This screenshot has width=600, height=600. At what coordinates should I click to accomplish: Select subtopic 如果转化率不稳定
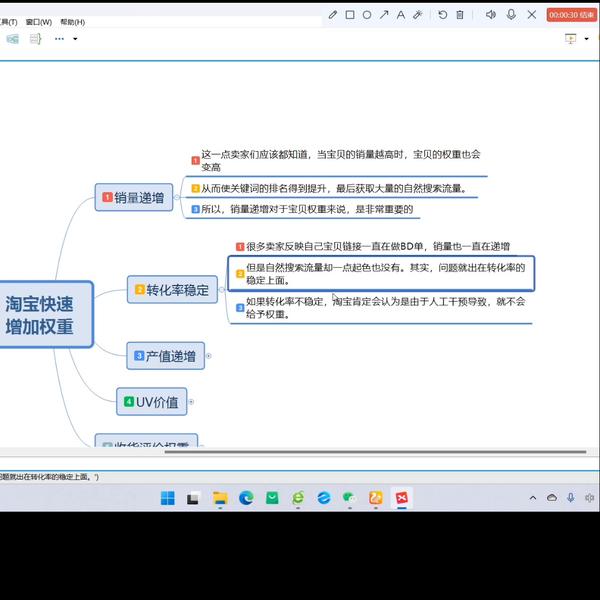pyautogui.click(x=381, y=308)
